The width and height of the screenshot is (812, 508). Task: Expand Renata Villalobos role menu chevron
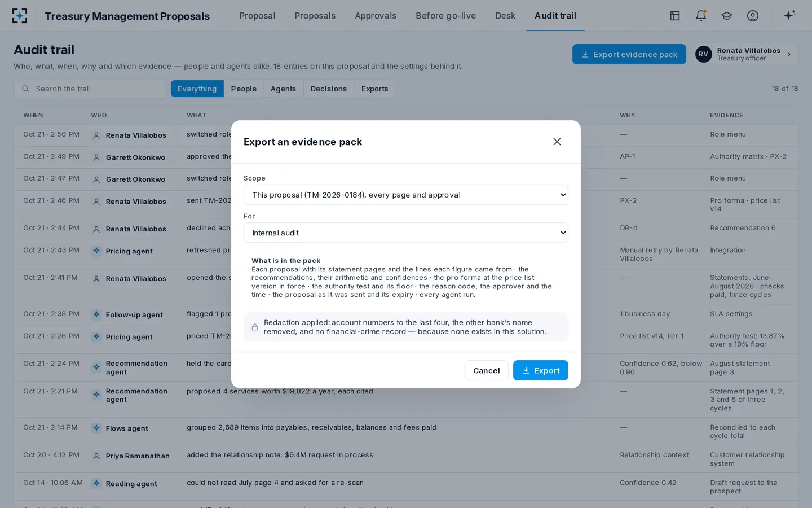(x=789, y=55)
